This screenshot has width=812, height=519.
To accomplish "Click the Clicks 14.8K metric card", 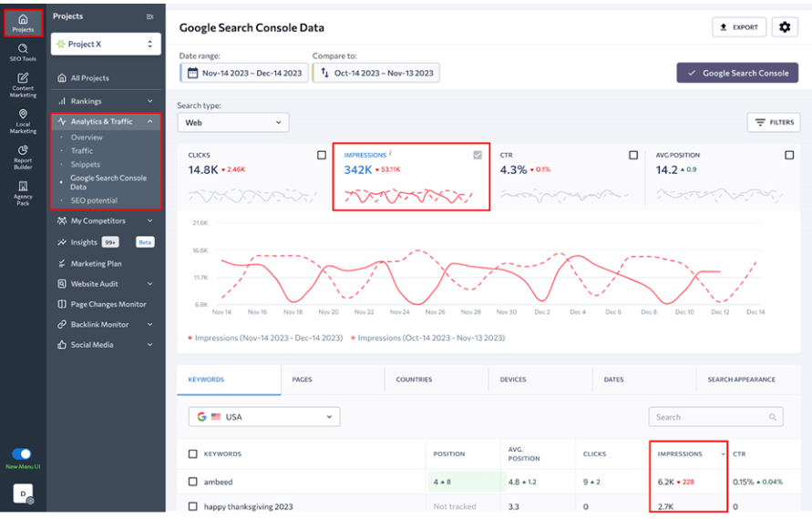I will pos(255,177).
